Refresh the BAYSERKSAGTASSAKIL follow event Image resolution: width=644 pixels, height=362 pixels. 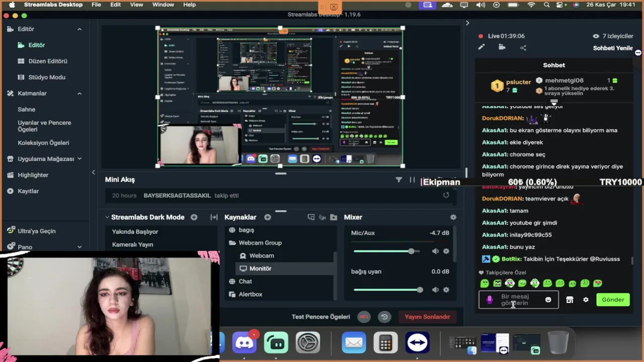click(446, 195)
